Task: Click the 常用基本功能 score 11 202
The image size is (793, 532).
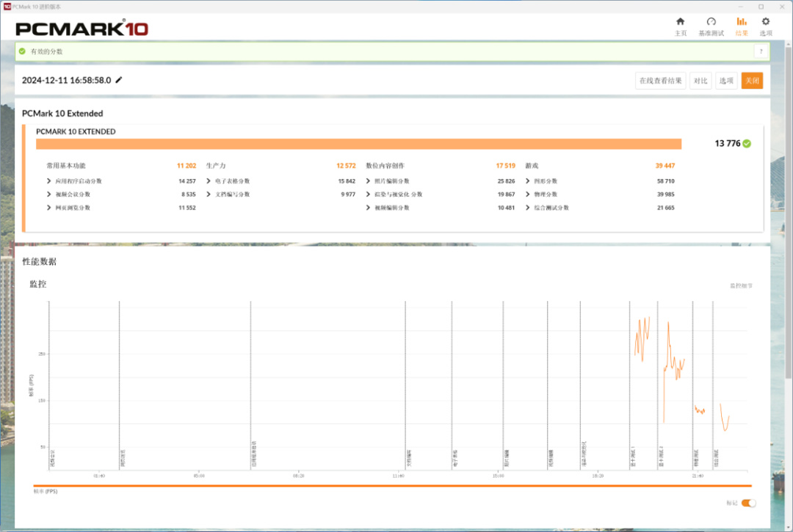Action: (x=186, y=166)
